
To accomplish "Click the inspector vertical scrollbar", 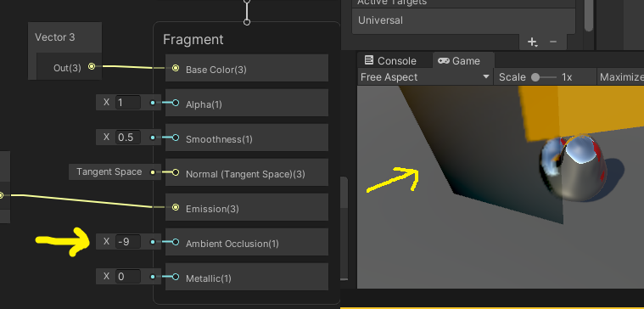I will point(589,15).
